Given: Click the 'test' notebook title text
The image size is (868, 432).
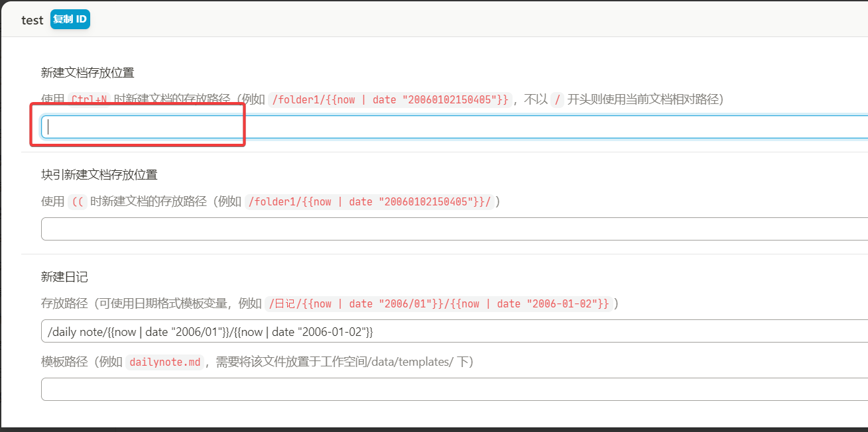Looking at the screenshot, I should [32, 20].
